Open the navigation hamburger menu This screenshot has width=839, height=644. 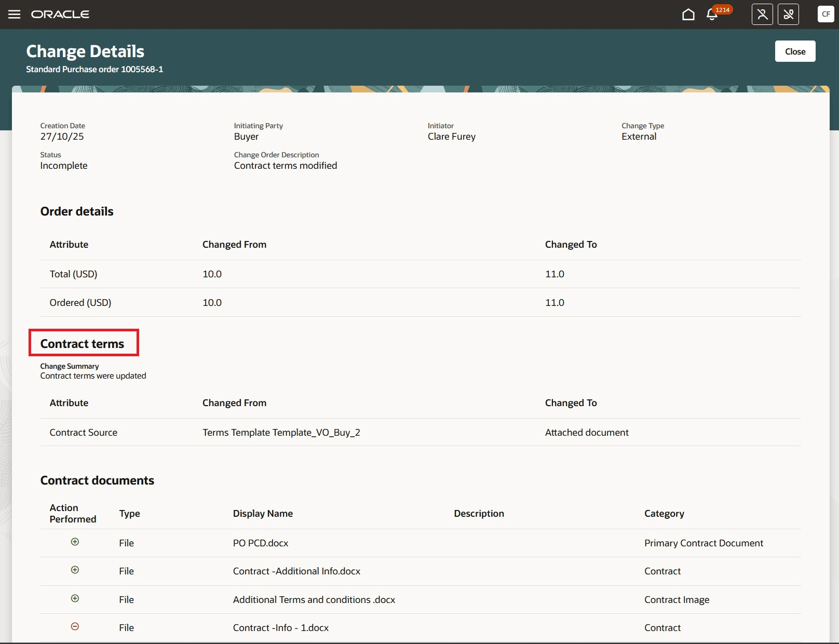click(x=14, y=14)
